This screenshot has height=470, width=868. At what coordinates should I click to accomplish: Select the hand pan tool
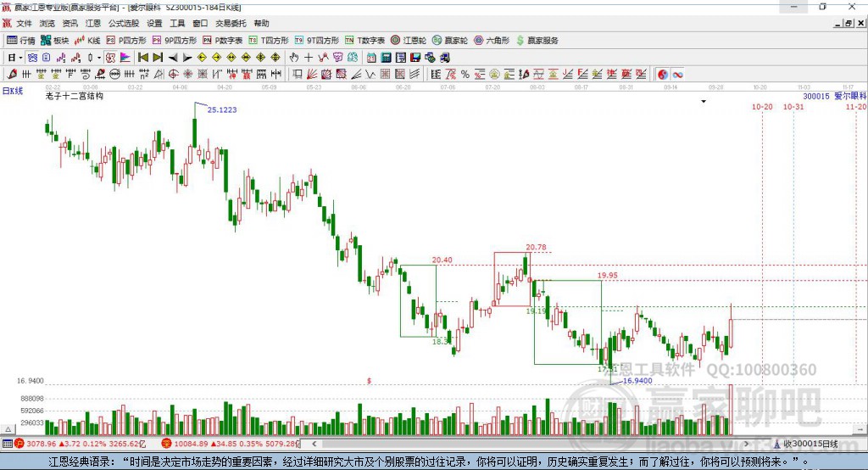[293, 58]
